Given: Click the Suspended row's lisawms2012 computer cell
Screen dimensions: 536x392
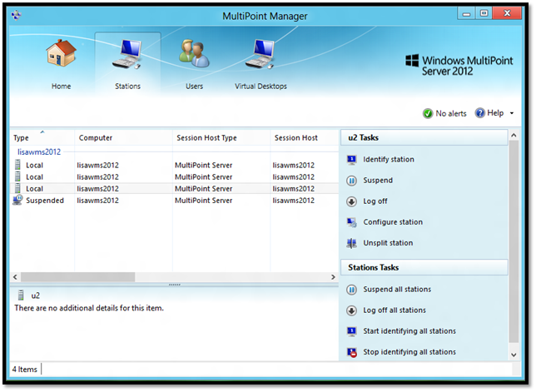Looking at the screenshot, I should 97,201.
